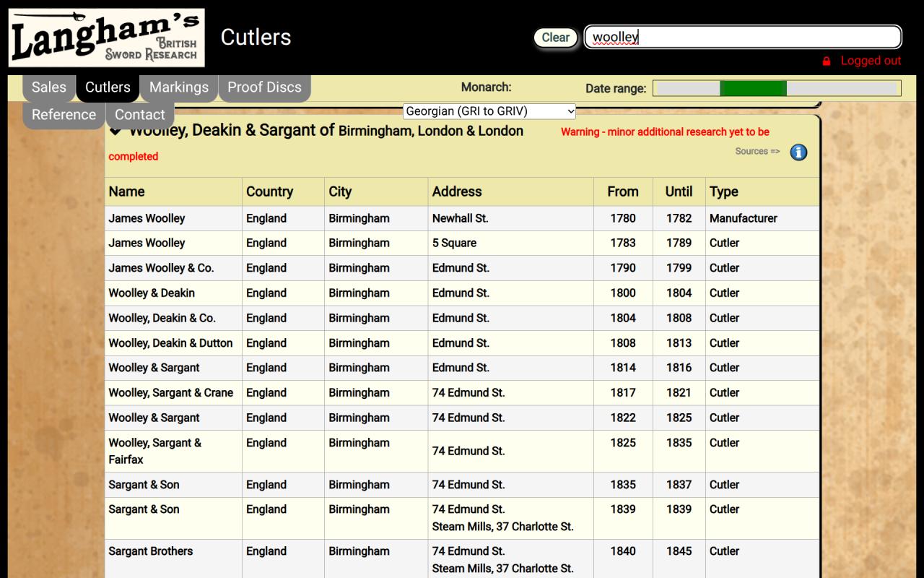Select the Cutlers tab
This screenshot has height=578, width=924.
tap(108, 87)
